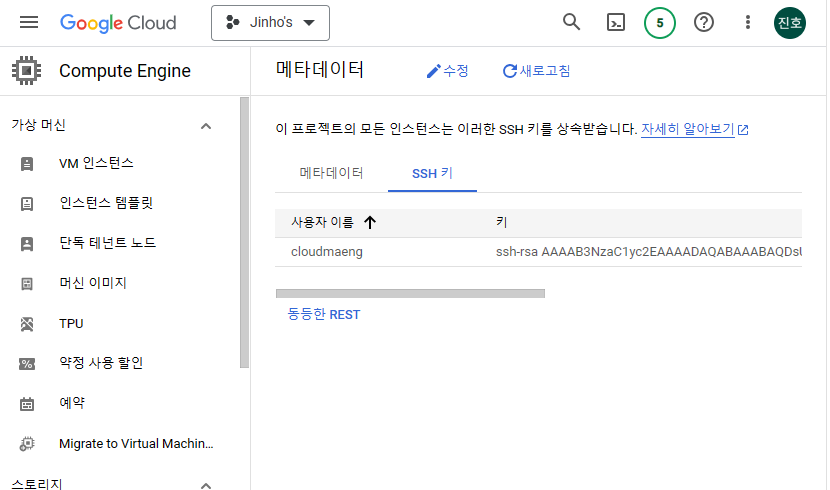Open 예약 in sidebar

(72, 403)
